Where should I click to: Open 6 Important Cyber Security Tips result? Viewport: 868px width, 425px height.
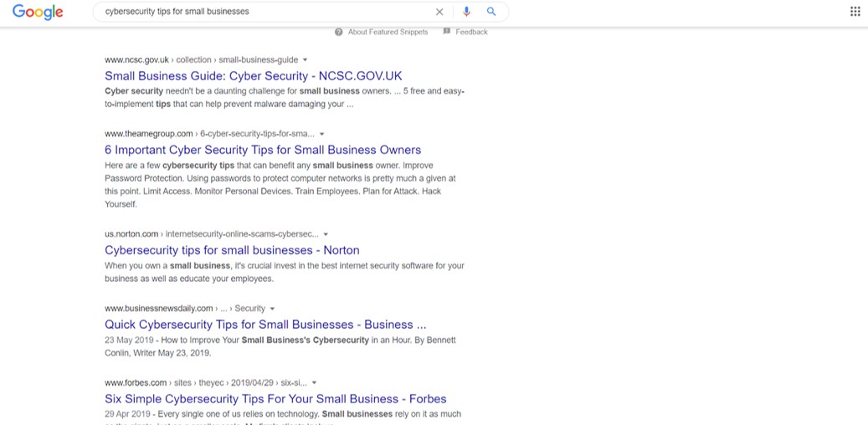click(263, 150)
